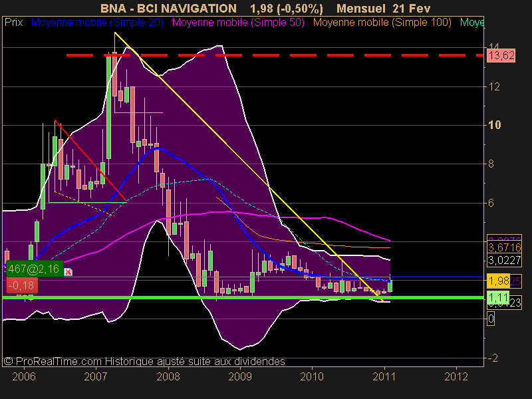Click the BNA - BCI NAVIGATION title
The width and height of the screenshot is (532, 399).
169,8
